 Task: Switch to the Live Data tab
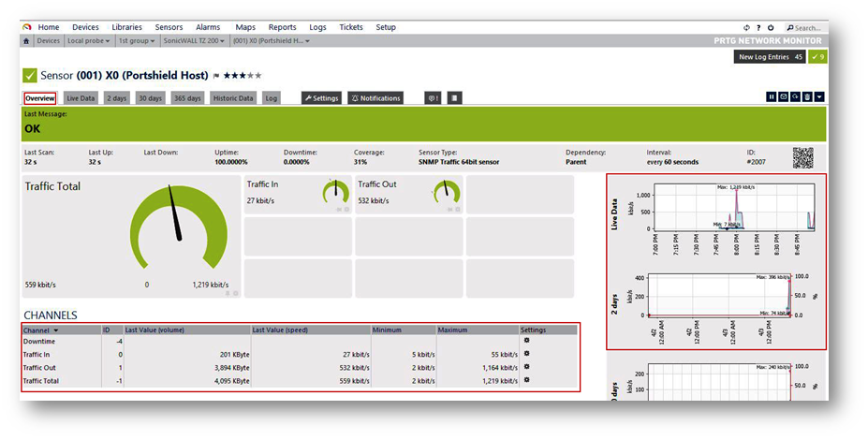[x=81, y=98]
